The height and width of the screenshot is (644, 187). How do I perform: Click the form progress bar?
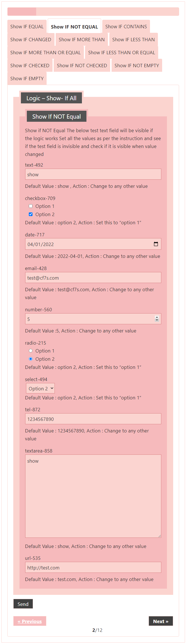click(x=93, y=12)
